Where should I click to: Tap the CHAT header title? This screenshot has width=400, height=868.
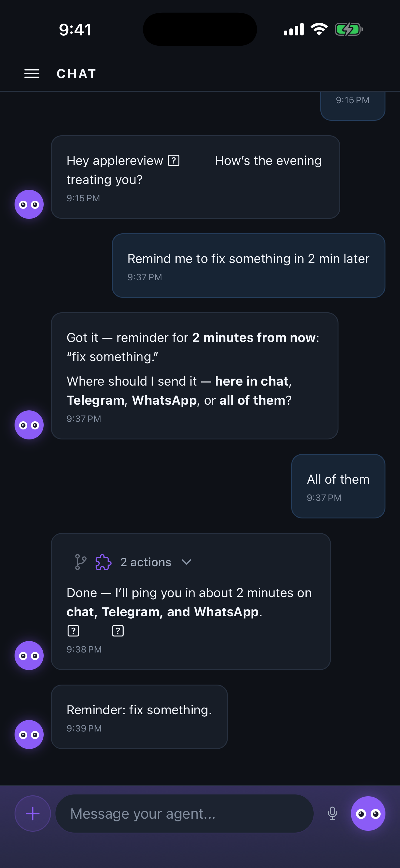[77, 74]
